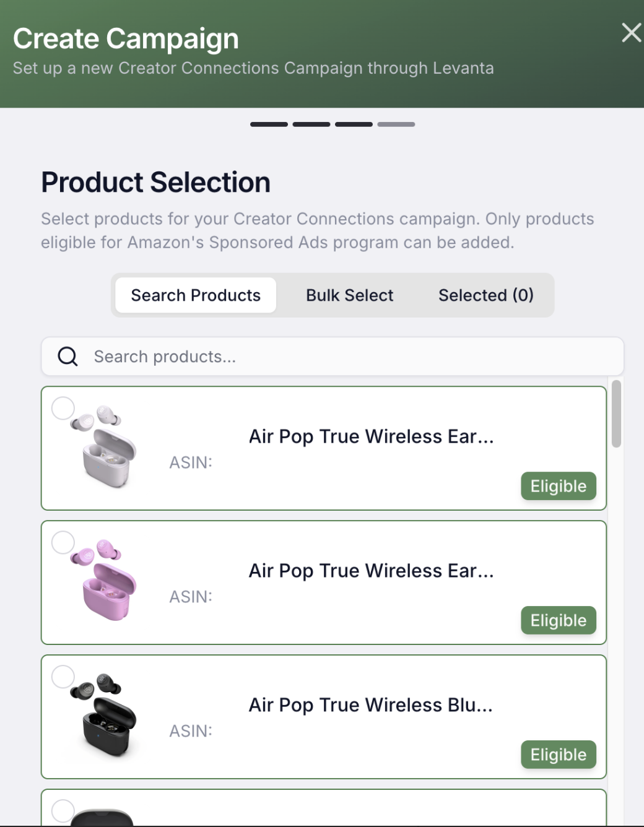
Task: Open the Air Pop True Wireless Blu... title
Action: [x=370, y=705]
